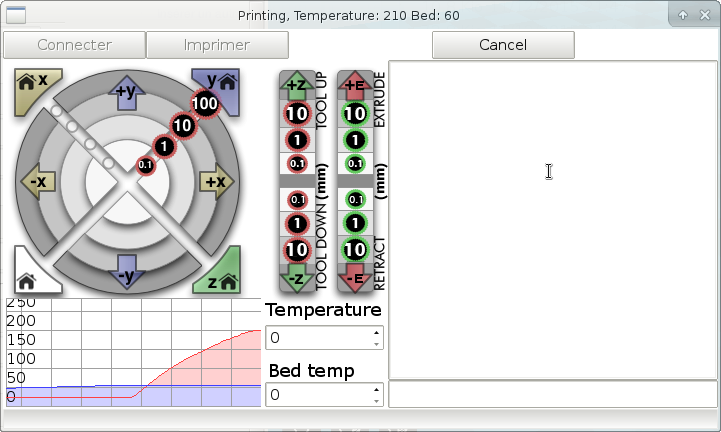Viewport: 721px width, 432px height.
Task: Raise tool by 0.1 mm on Z
Action: click(297, 163)
